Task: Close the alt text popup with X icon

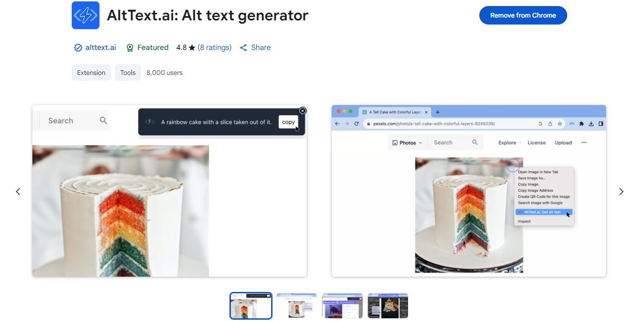Action: (x=303, y=111)
